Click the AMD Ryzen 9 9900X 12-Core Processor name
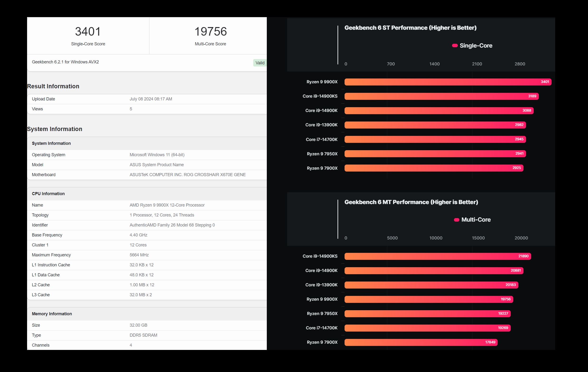The width and height of the screenshot is (588, 372). point(167,205)
